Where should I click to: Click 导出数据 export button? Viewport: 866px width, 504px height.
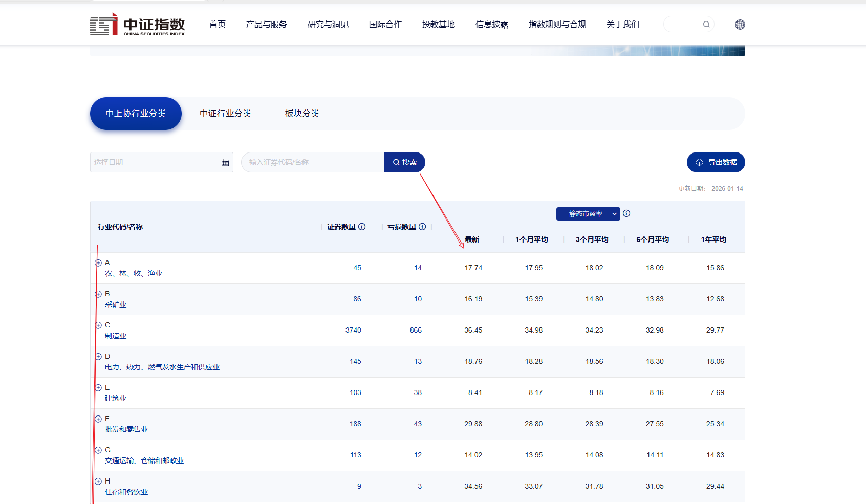tap(716, 162)
